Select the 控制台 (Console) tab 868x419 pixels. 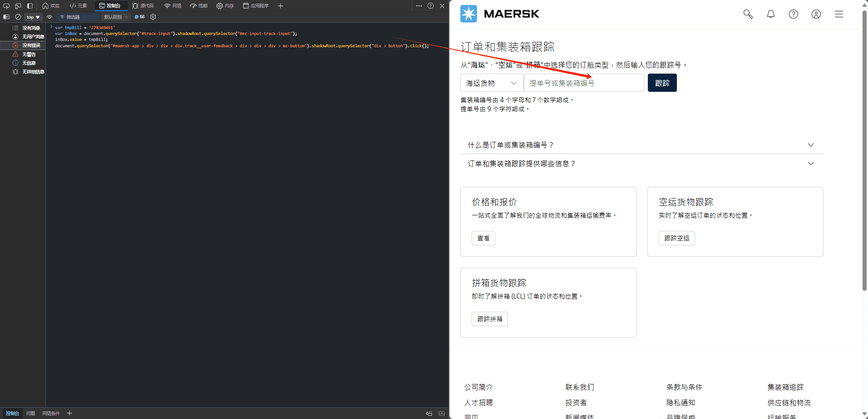[x=109, y=6]
